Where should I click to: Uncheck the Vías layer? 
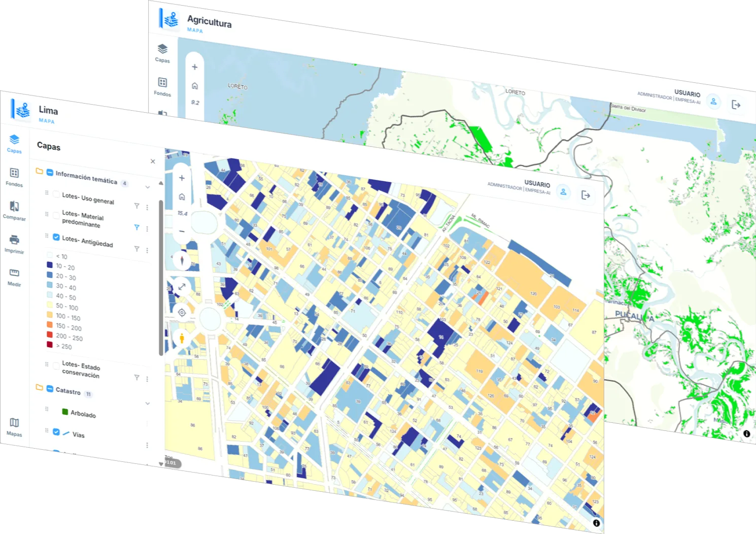click(56, 432)
